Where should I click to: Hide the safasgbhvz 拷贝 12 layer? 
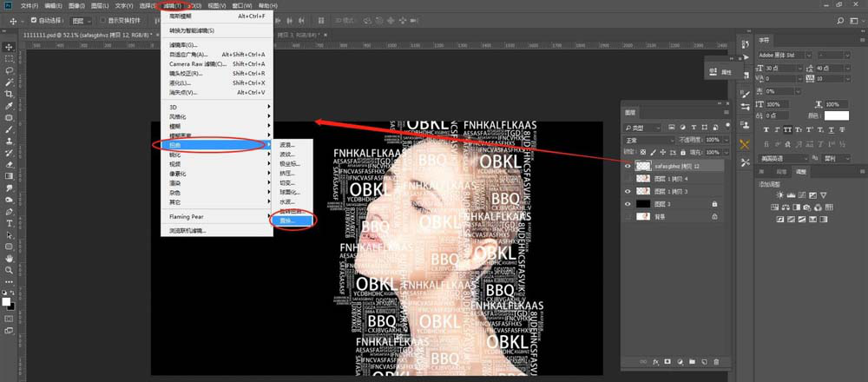click(628, 164)
